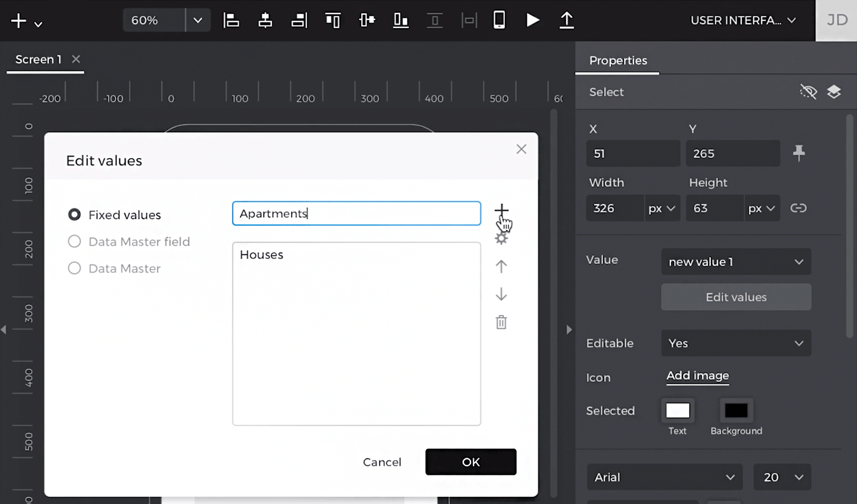Align elements to vertical middle

367,20
